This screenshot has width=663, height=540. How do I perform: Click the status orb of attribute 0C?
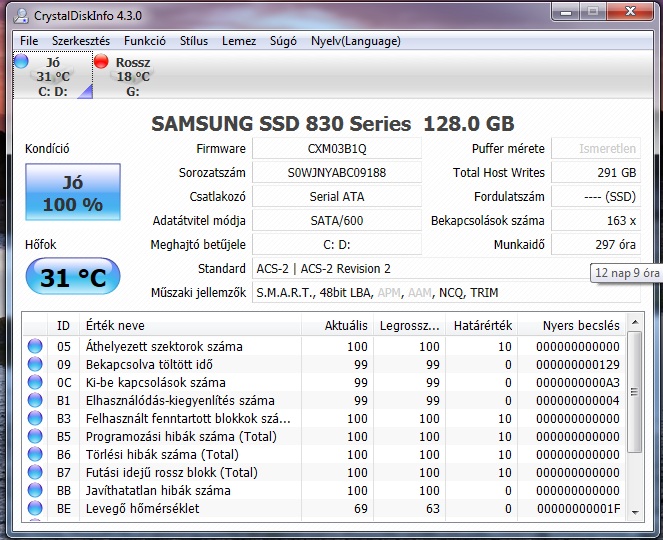click(35, 382)
